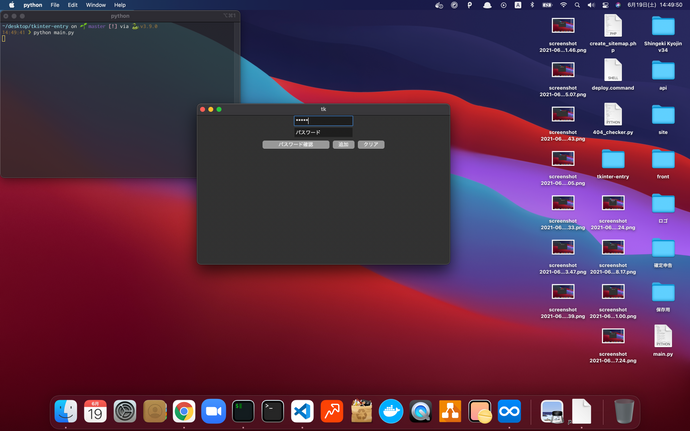690x431 pixels.
Task: Open the orange diagram app in dock
Action: [450, 411]
